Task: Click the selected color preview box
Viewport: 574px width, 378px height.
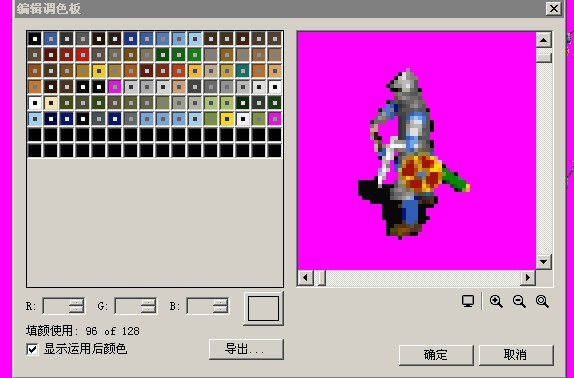Action: [x=264, y=308]
